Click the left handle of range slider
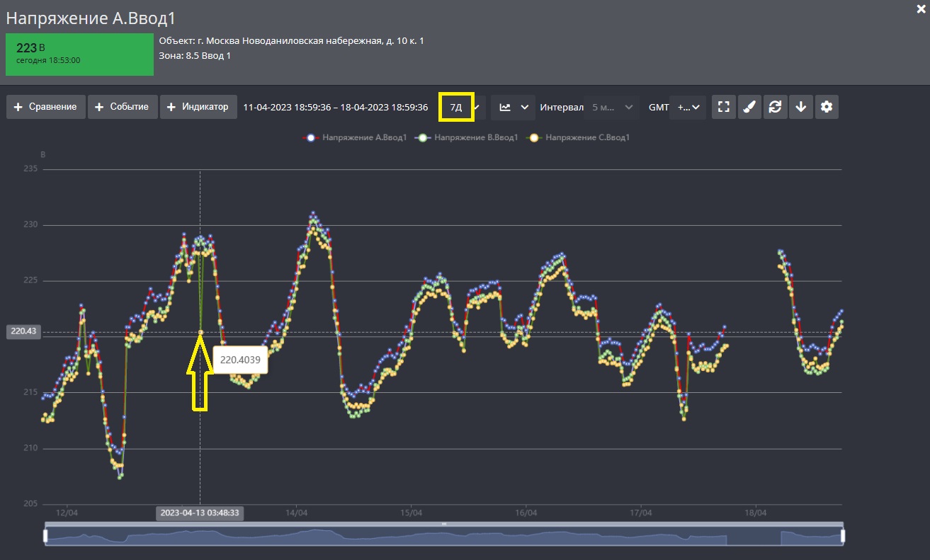This screenshot has height=560, width=930. [x=46, y=536]
